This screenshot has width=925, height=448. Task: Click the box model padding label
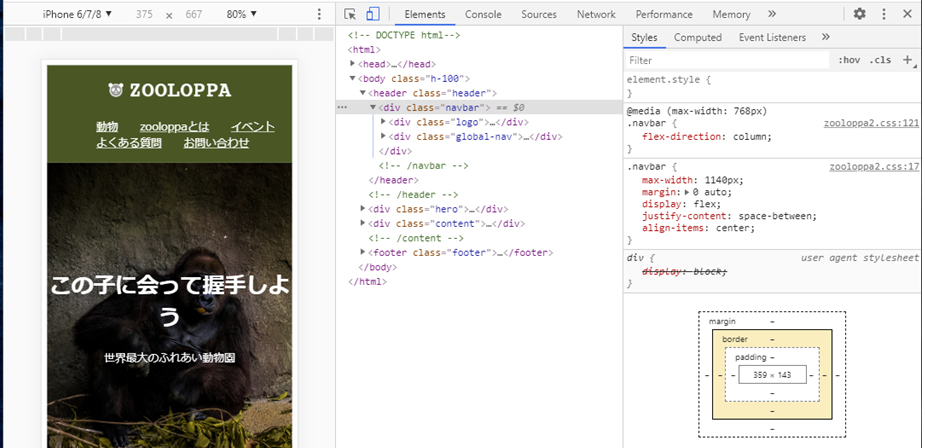click(x=750, y=357)
